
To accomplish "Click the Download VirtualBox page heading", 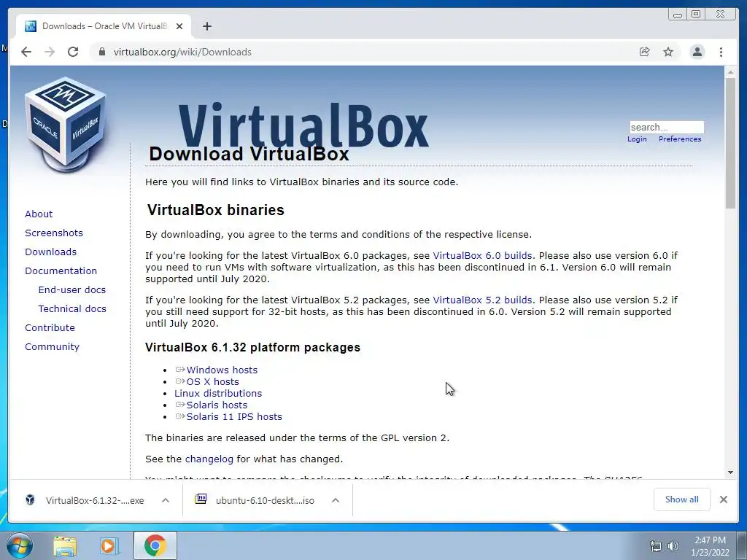I will pyautogui.click(x=249, y=155).
